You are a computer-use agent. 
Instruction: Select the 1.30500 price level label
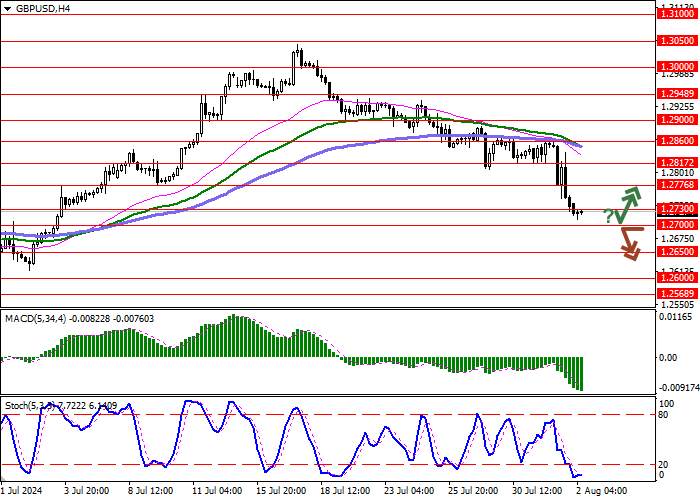678,41
